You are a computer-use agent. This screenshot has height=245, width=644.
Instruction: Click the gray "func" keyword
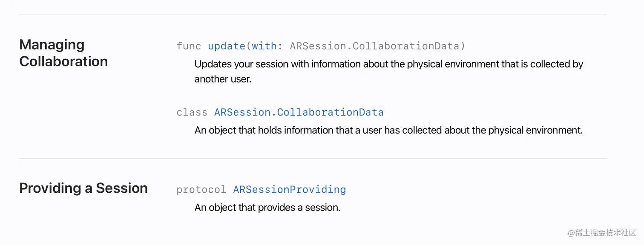[x=189, y=46]
